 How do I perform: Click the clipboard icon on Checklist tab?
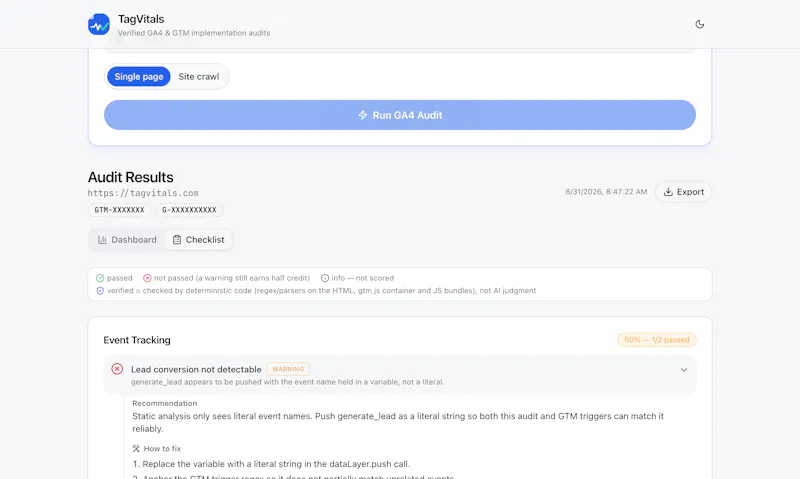pyautogui.click(x=177, y=240)
